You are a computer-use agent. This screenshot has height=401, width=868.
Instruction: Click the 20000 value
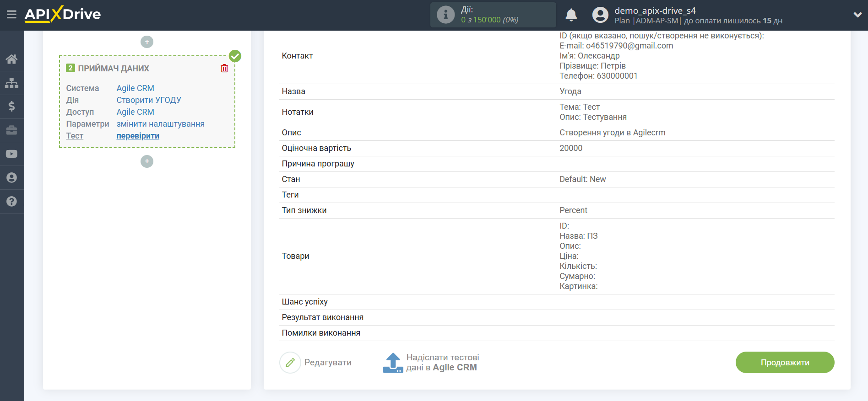(x=571, y=148)
